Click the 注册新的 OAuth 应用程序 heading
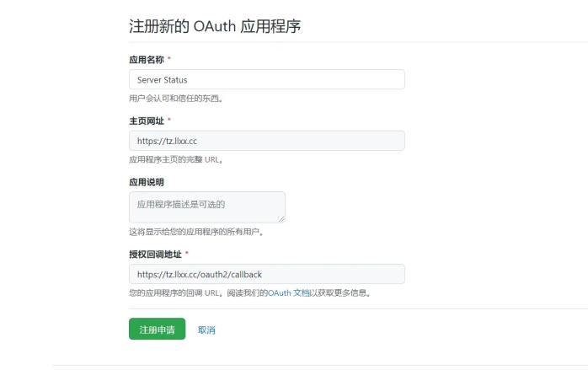The height and width of the screenshot is (370, 588). pyautogui.click(x=215, y=26)
